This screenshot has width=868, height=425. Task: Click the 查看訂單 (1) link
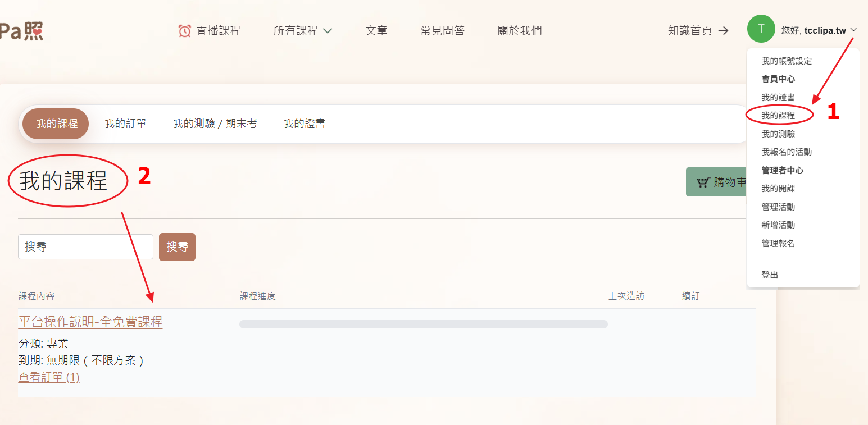tap(49, 377)
